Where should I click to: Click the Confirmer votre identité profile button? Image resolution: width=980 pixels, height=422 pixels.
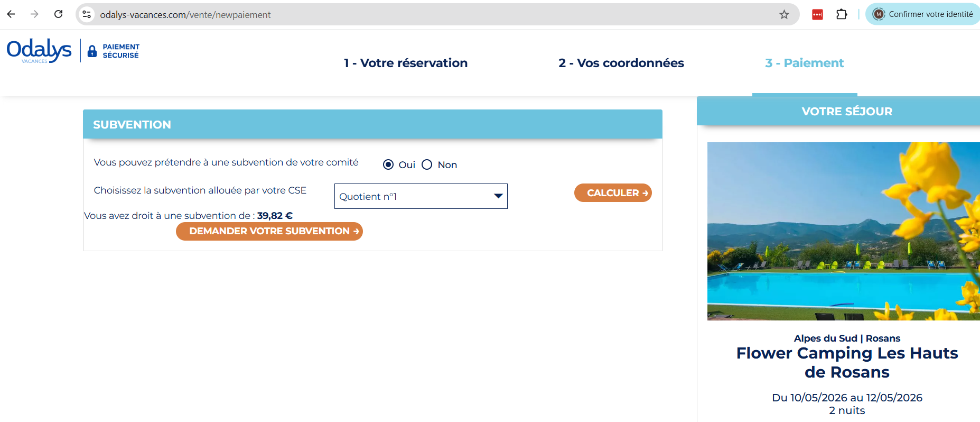[x=923, y=14]
